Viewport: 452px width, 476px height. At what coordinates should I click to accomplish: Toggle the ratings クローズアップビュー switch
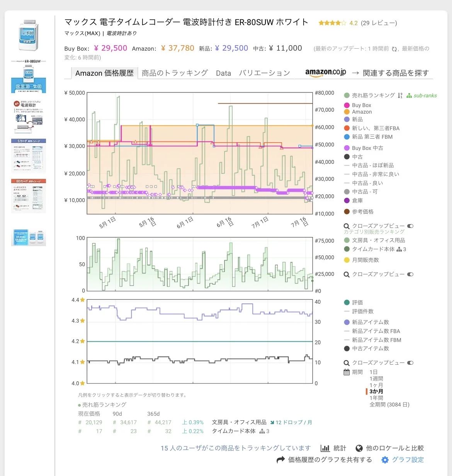[x=410, y=363]
